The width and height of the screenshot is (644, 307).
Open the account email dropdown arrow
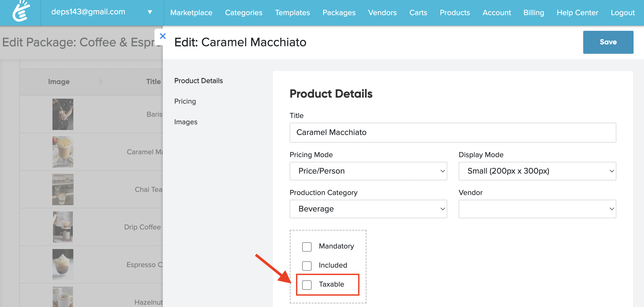pyautogui.click(x=150, y=12)
